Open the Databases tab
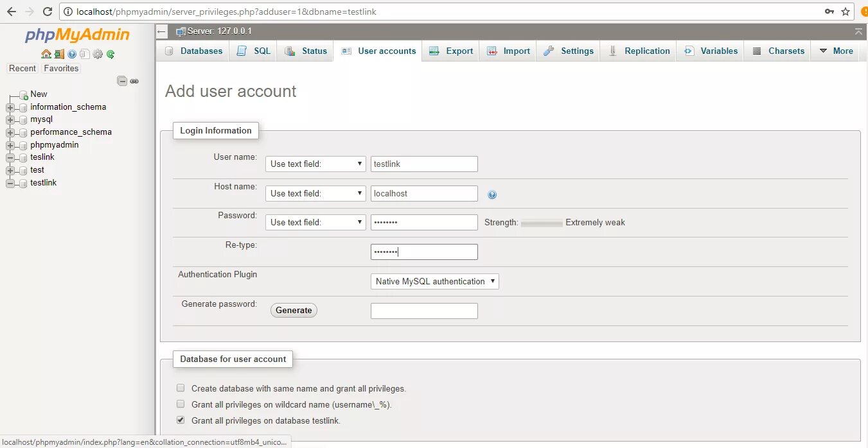 pyautogui.click(x=193, y=51)
